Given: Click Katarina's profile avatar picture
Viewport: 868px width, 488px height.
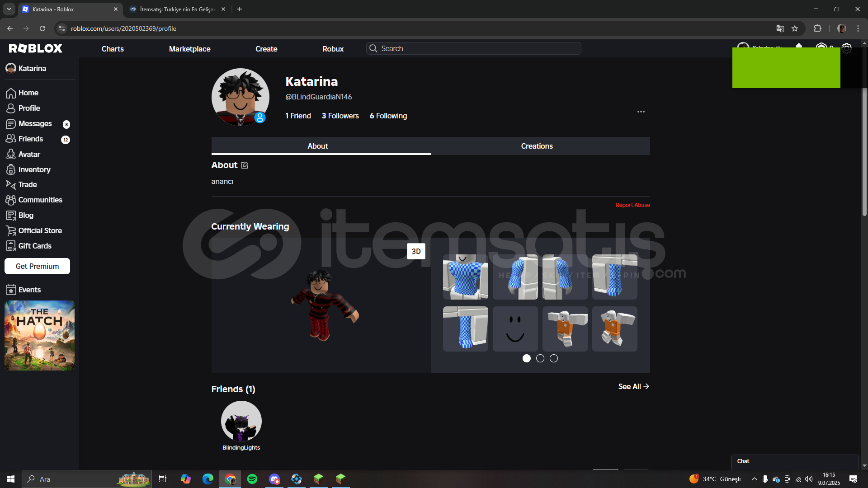Looking at the screenshot, I should [241, 97].
